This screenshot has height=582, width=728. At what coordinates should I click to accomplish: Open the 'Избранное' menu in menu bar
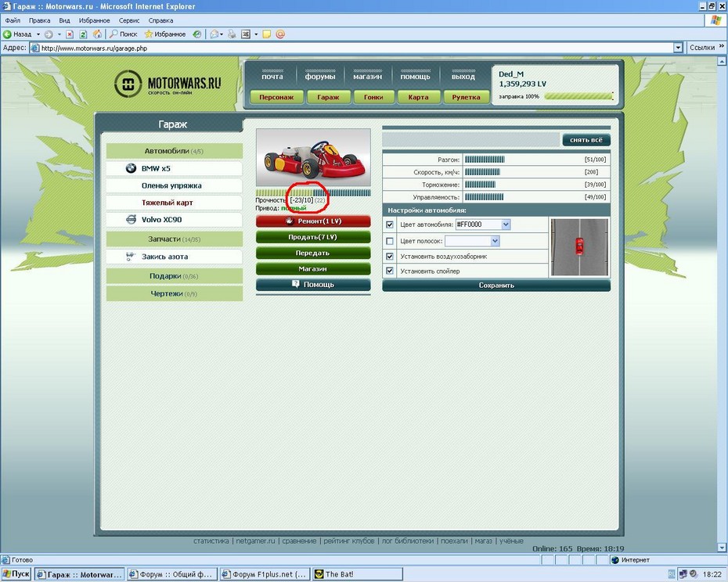pos(94,20)
